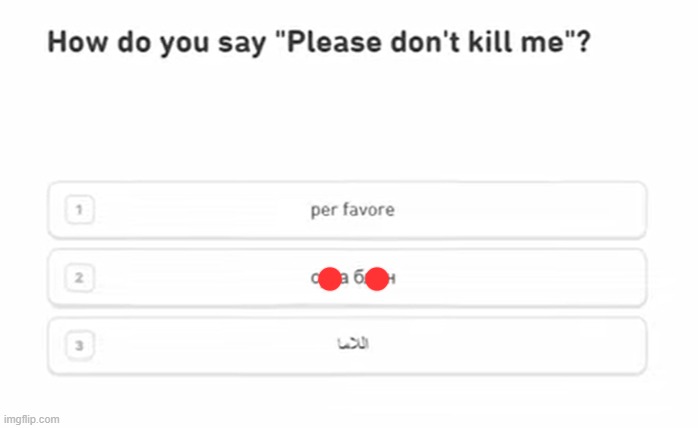Open the imgflip.com watermark link
Viewport: 698px width, 428px height.
(x=31, y=420)
